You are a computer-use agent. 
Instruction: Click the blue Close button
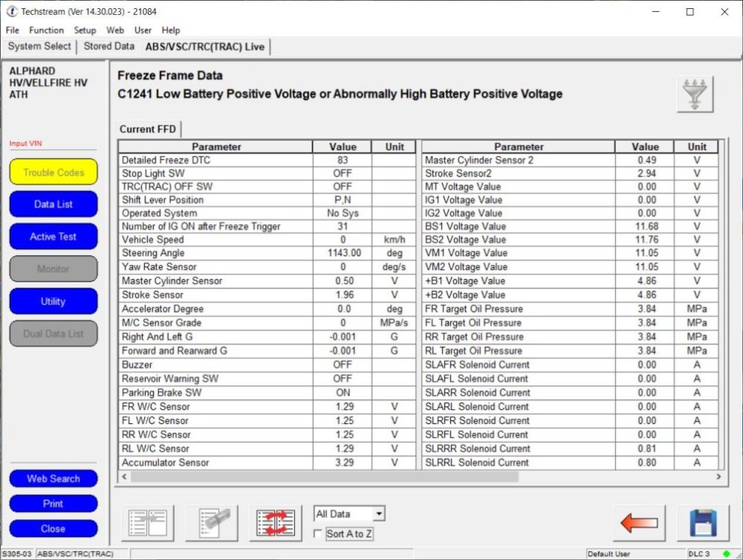(54, 529)
